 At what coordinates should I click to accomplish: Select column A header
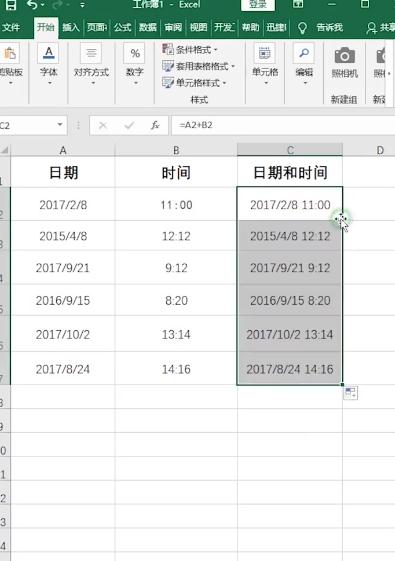pyautogui.click(x=63, y=150)
